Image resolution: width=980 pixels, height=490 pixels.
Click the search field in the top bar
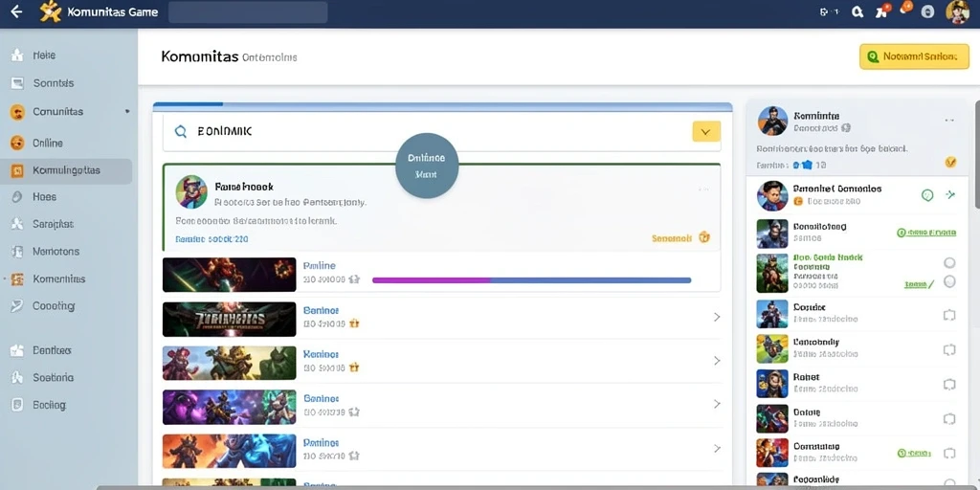248,11
